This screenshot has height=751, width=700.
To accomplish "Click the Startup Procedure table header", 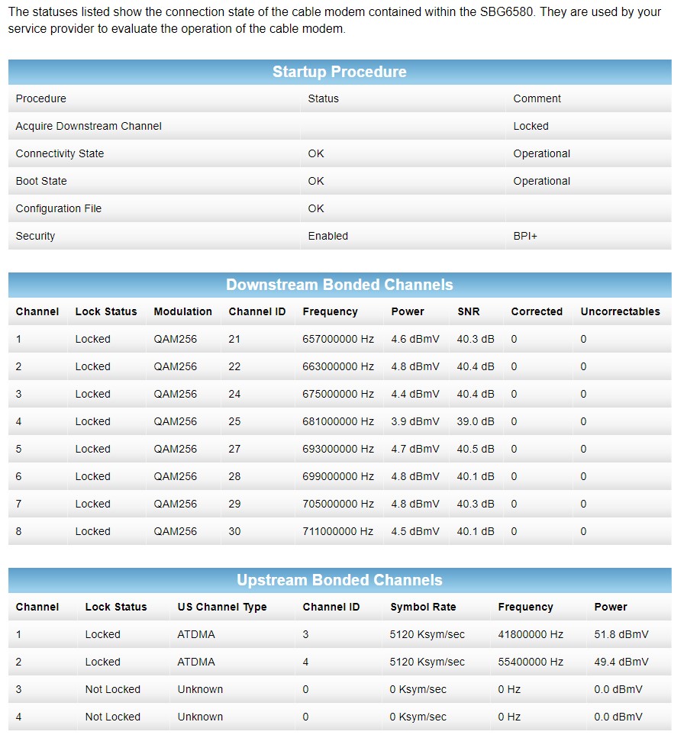I will click(339, 72).
